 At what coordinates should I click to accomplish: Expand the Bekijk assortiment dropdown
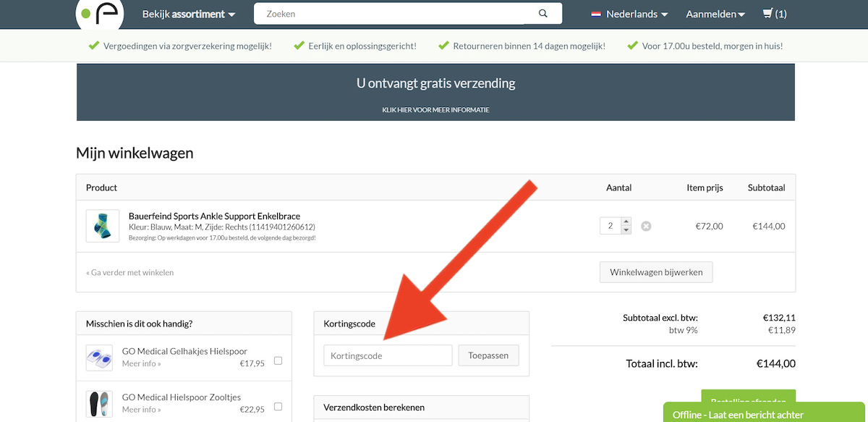pos(189,14)
